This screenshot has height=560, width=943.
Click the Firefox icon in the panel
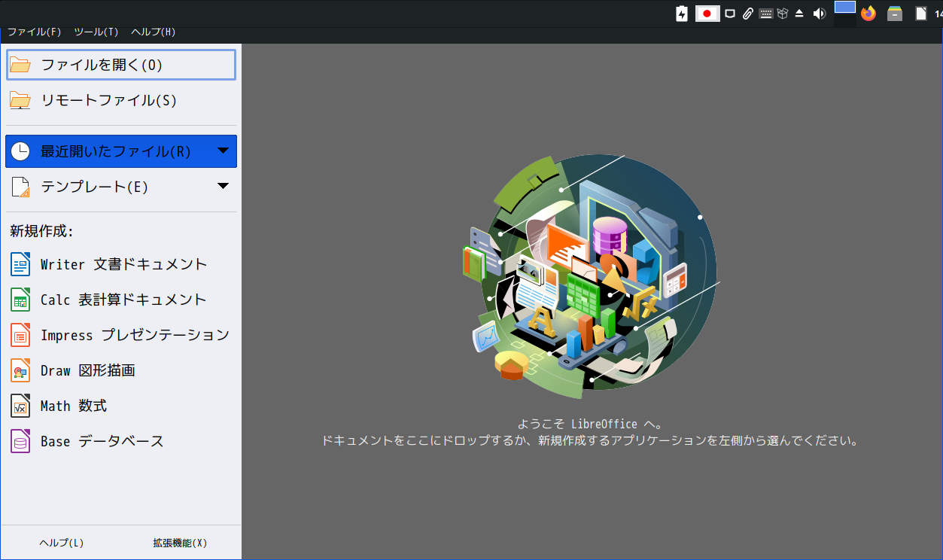(868, 14)
